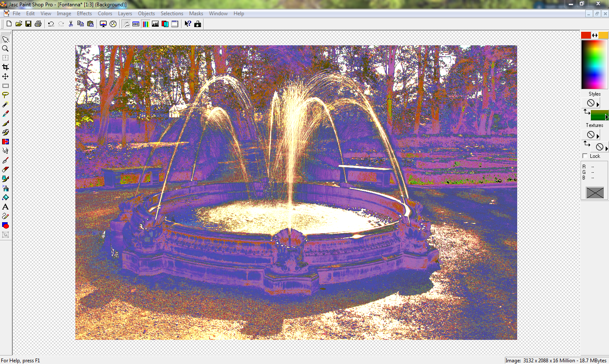Screen dimensions: 609x364
Task: Select the Object Selector tool
Action: pos(6,235)
